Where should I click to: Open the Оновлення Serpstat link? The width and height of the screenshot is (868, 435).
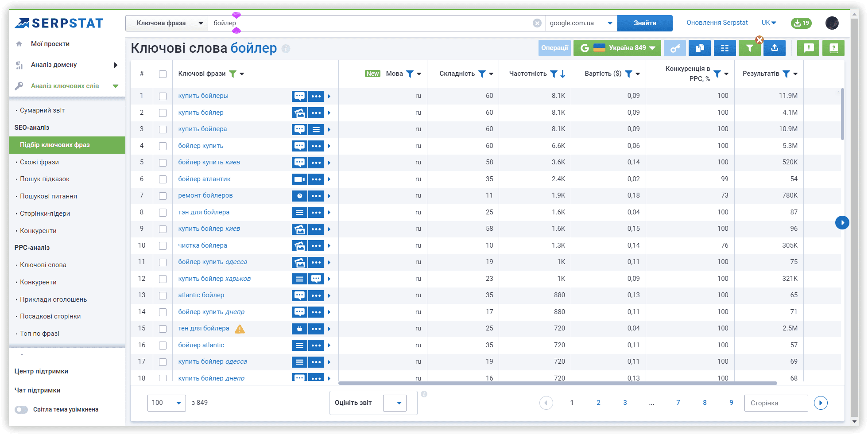717,23
